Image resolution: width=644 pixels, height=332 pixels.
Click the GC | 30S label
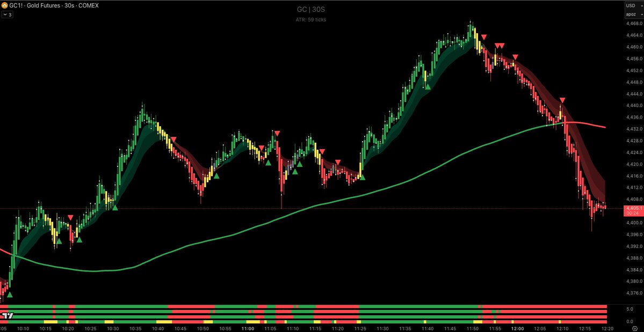point(310,9)
